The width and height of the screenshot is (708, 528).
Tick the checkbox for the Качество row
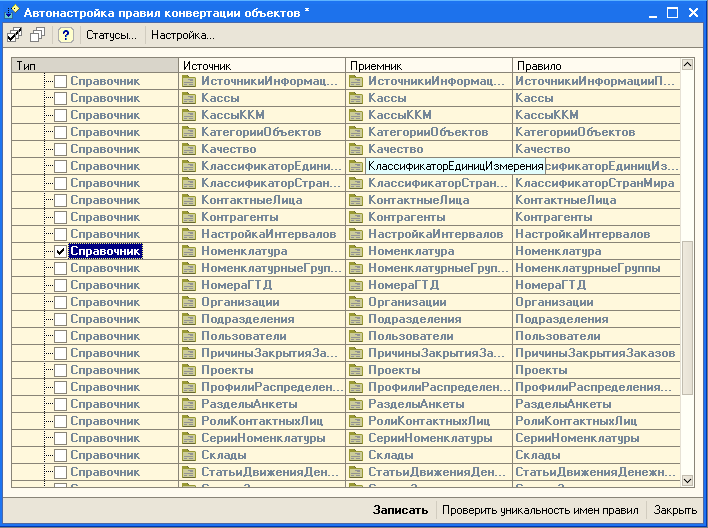(x=61, y=149)
